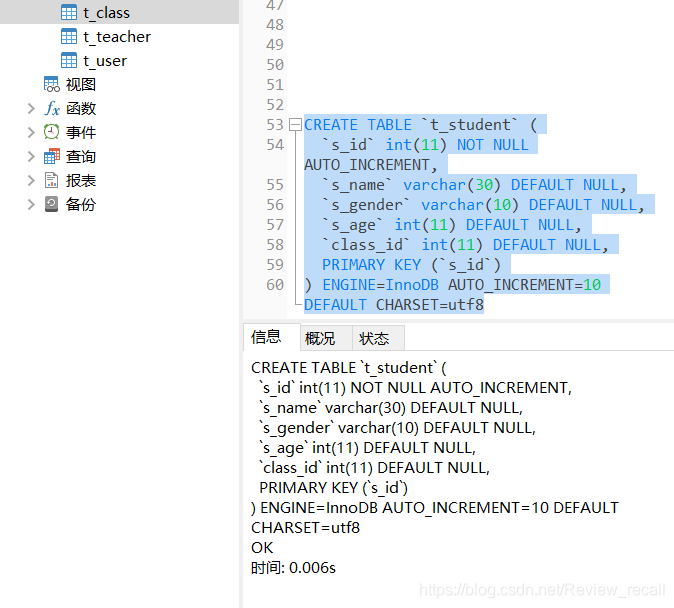The height and width of the screenshot is (608, 674).
Task: Click line number 60 in the editor gutter
Action: (275, 285)
